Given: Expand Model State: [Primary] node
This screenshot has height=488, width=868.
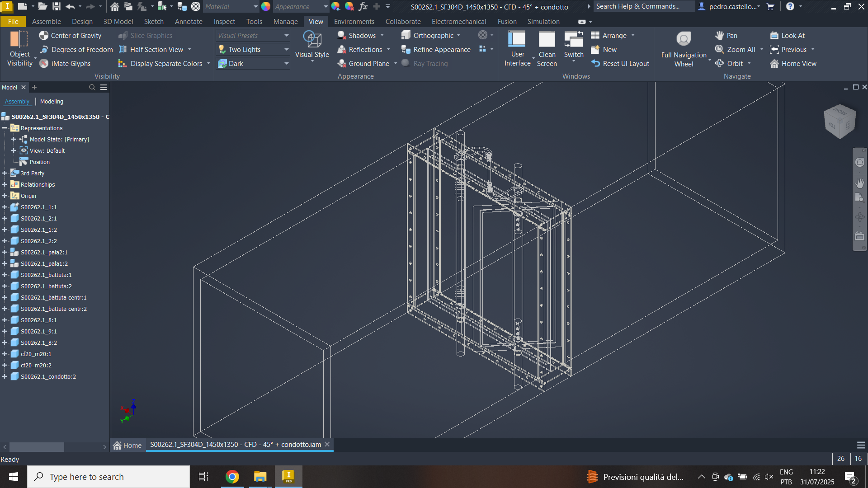Looking at the screenshot, I should (14, 139).
